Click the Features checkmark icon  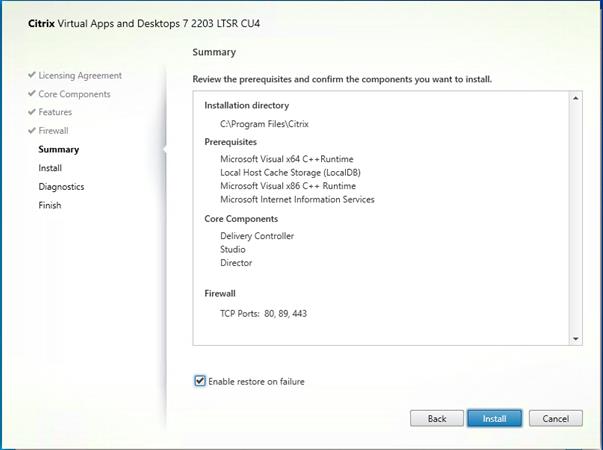pyautogui.click(x=32, y=112)
